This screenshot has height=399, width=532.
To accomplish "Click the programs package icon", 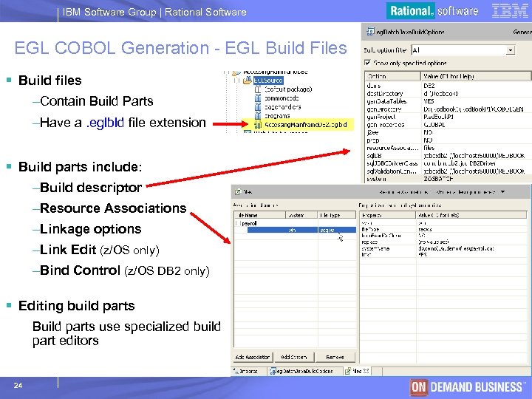I will click(258, 116).
